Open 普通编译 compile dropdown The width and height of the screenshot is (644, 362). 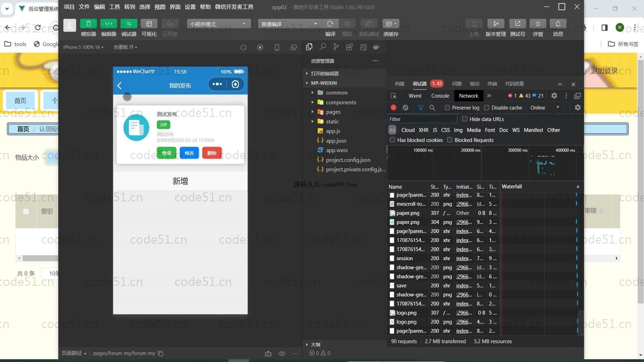click(x=289, y=24)
